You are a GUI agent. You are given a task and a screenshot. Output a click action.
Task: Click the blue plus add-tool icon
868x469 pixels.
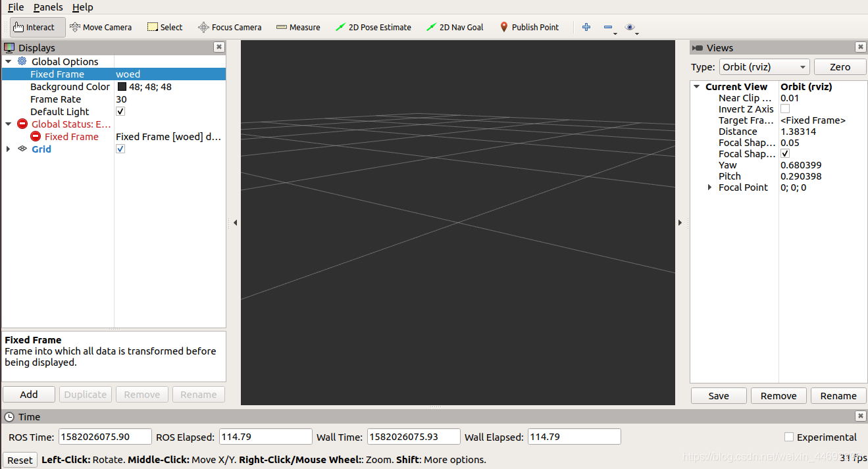click(586, 27)
